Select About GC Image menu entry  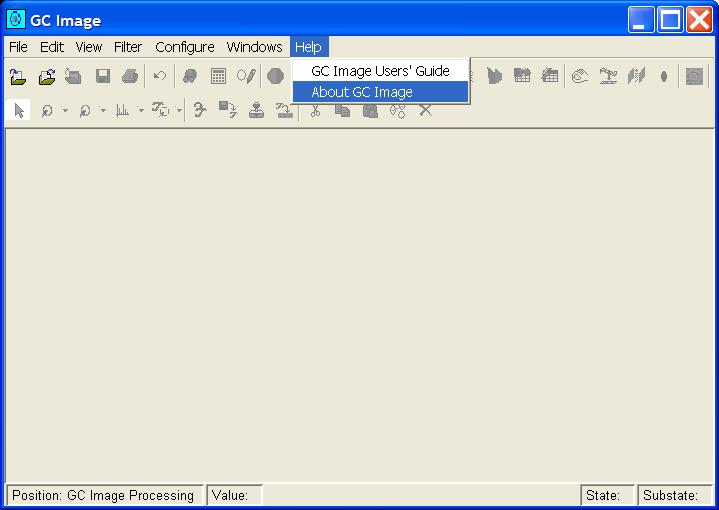point(381,92)
